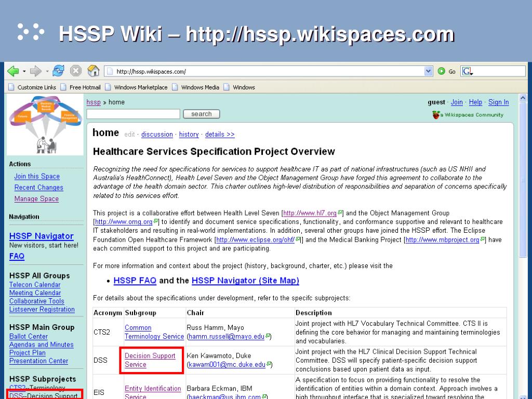Viewport: 532px width, 399px height.
Task: Open the details >> link
Action: (220, 135)
